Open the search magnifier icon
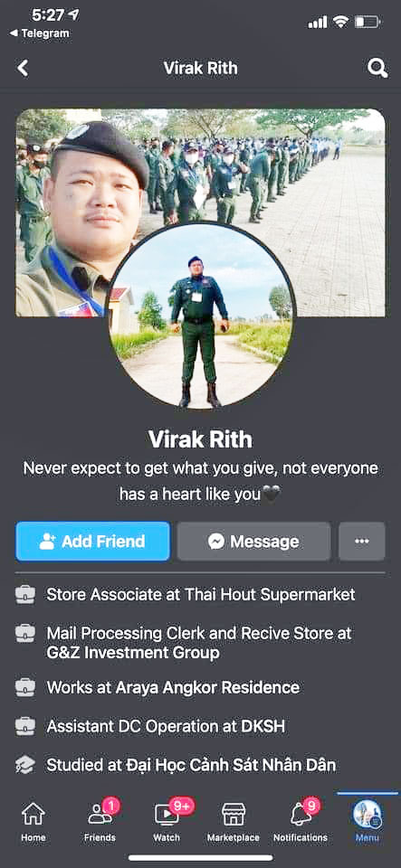 (377, 69)
